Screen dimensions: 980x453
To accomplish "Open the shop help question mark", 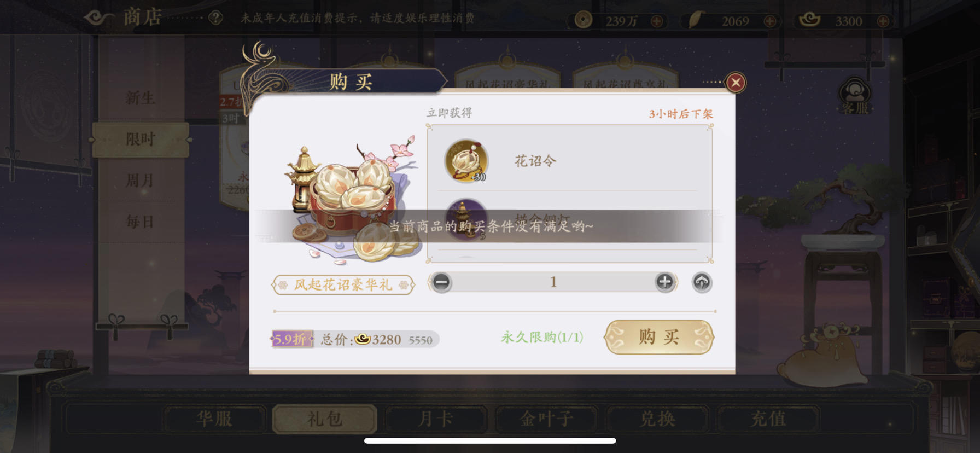I will pyautogui.click(x=216, y=18).
